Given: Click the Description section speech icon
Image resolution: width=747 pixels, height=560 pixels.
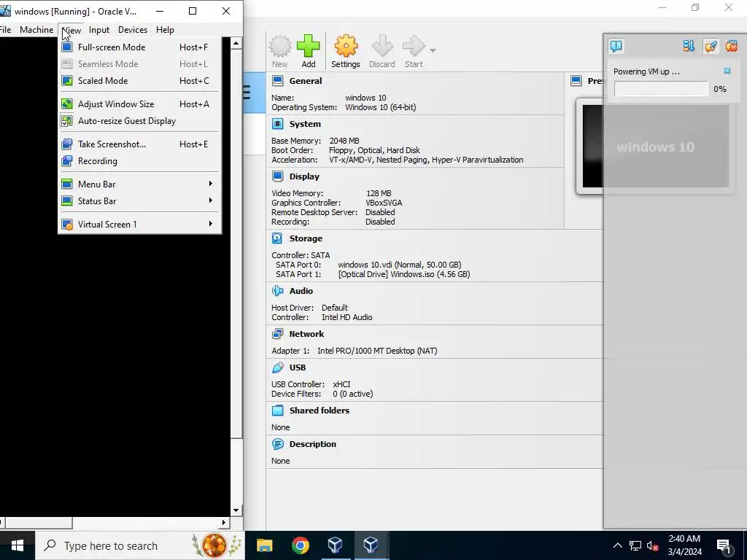Looking at the screenshot, I should [277, 444].
